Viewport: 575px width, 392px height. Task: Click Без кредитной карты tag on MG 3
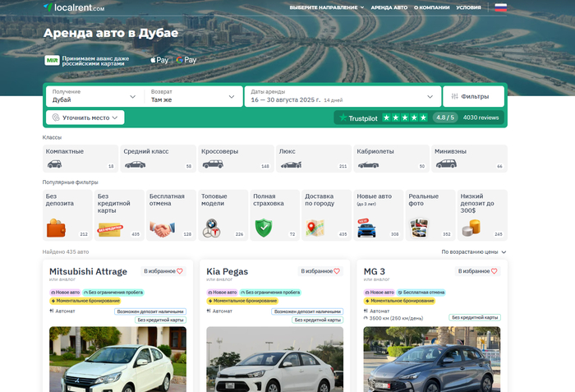[x=475, y=317]
